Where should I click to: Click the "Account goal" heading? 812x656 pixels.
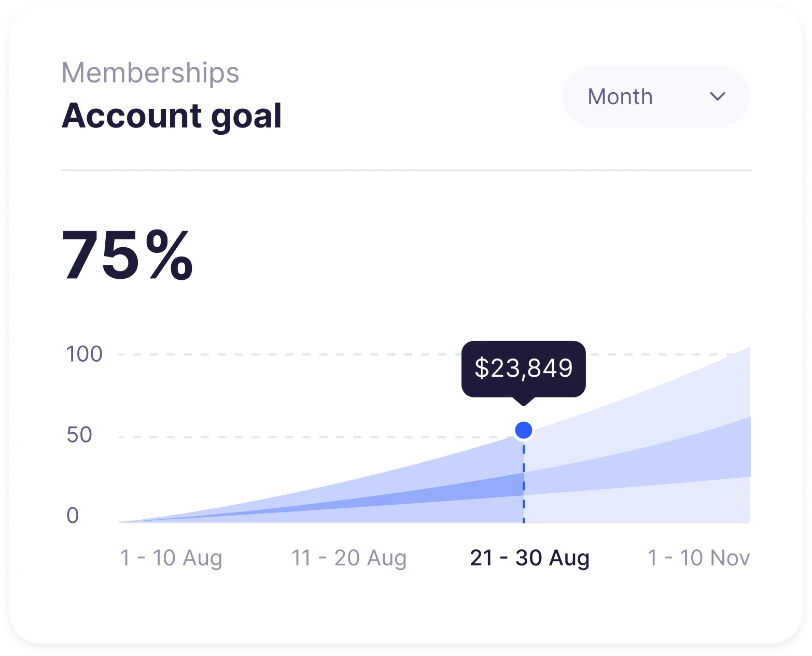point(172,116)
